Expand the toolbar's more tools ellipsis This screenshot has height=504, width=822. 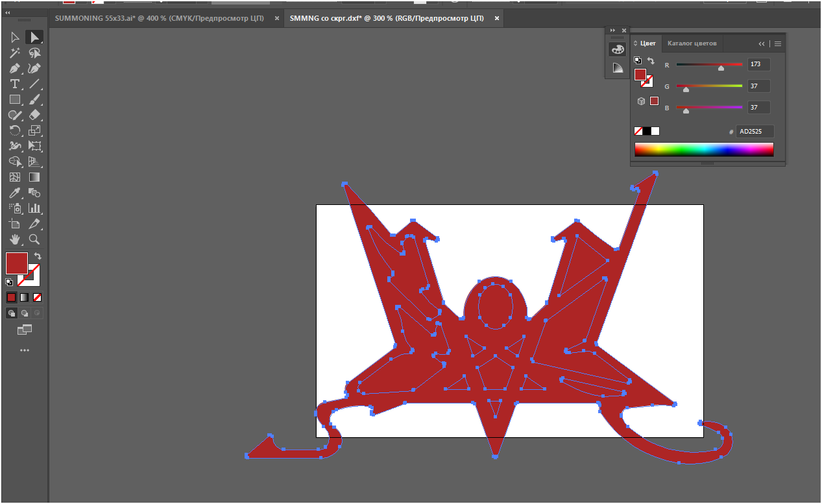click(25, 350)
